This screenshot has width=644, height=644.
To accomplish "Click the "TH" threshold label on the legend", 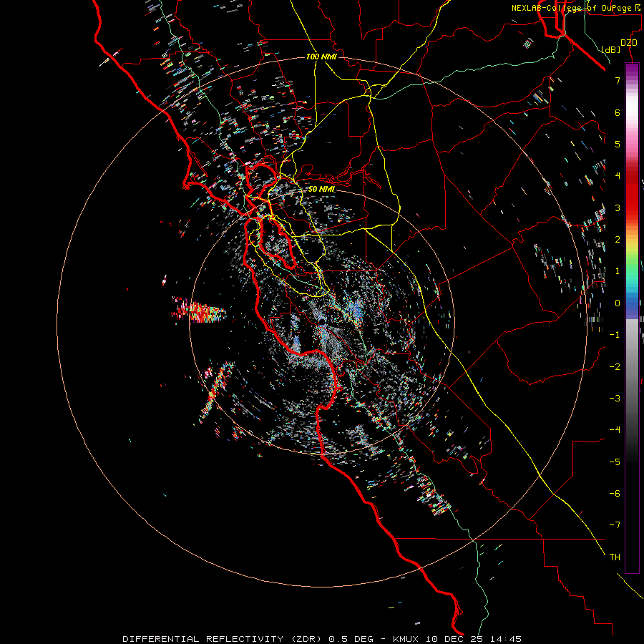I will click(615, 557).
